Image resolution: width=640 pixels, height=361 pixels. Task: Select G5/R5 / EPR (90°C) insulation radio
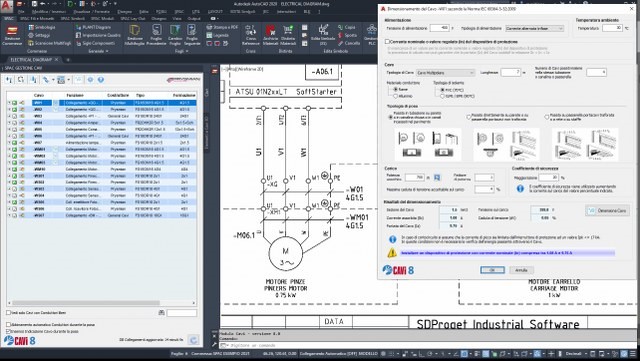[x=442, y=96]
